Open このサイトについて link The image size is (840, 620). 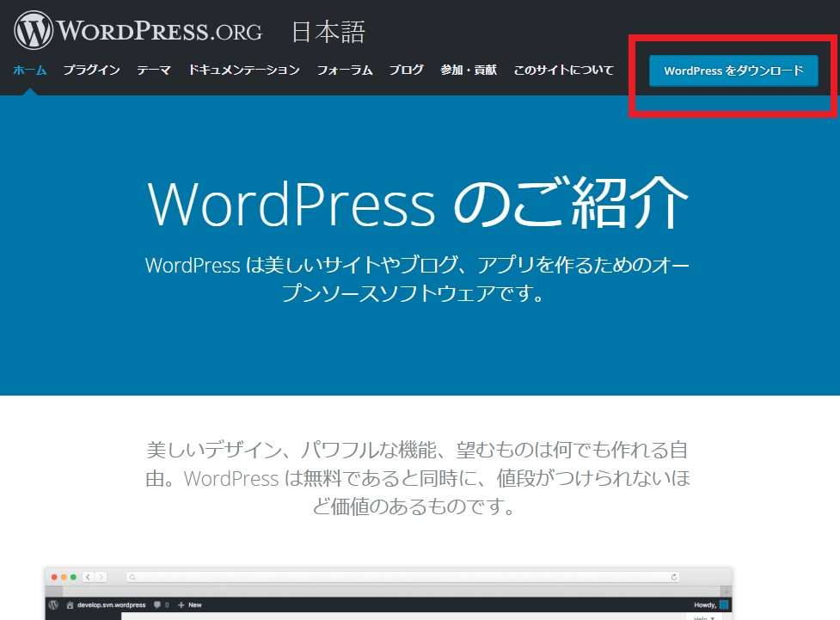tap(563, 70)
